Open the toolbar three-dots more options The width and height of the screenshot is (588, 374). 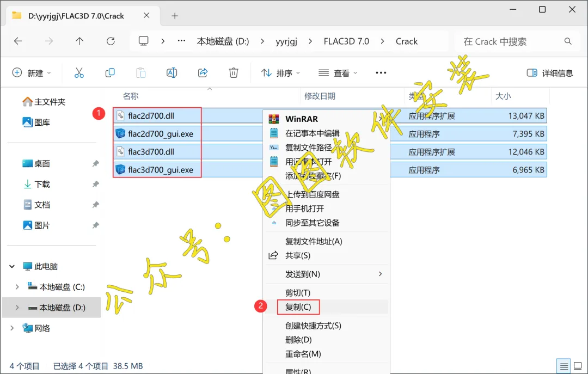[381, 73]
